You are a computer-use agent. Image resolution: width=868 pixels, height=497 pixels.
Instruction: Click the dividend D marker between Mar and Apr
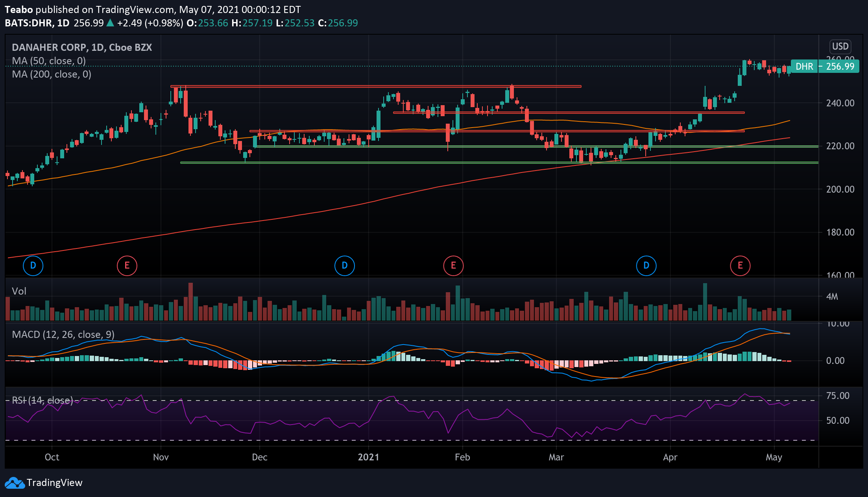[646, 265]
